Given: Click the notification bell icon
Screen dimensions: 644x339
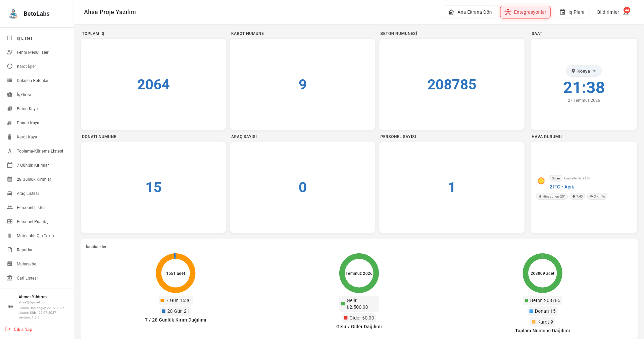Looking at the screenshot, I should [x=626, y=12].
